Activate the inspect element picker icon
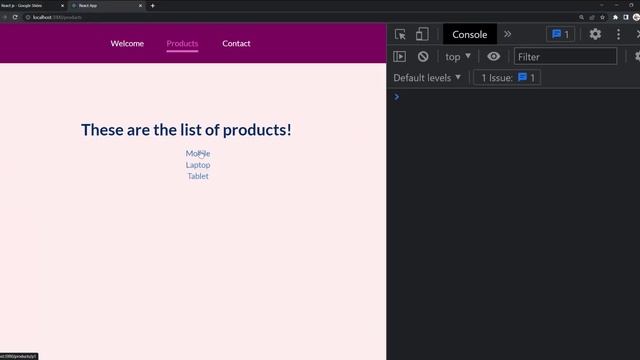Screen dimensions: 640x360 [400, 34]
